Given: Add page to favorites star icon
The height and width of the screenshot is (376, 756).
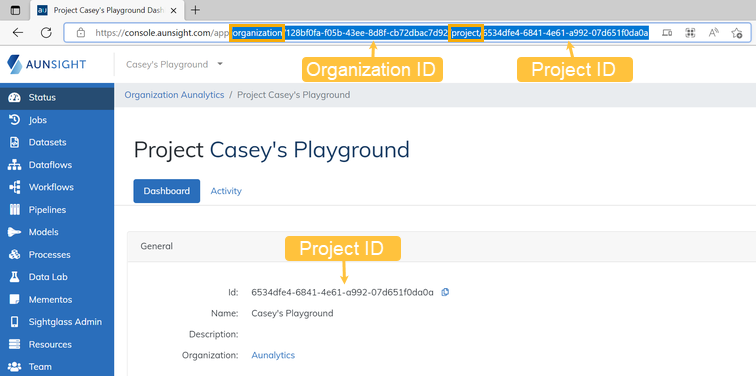Looking at the screenshot, I should pos(736,32).
